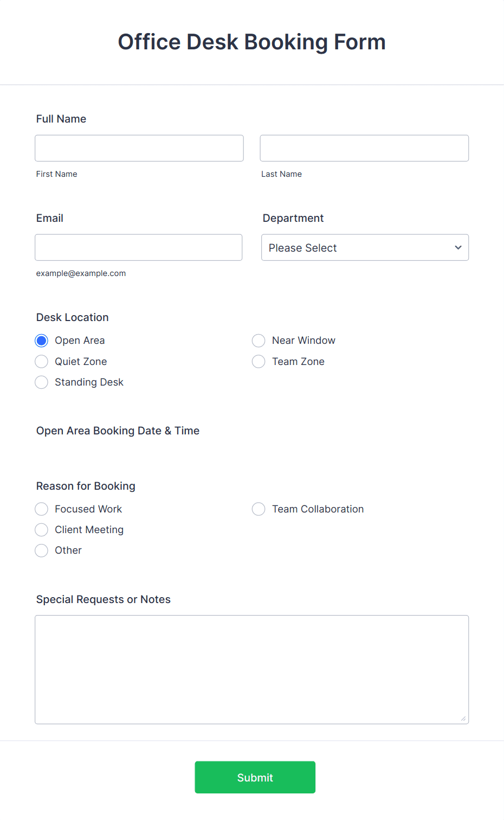504x820 pixels.
Task: Click the First Name input field
Action: click(139, 148)
